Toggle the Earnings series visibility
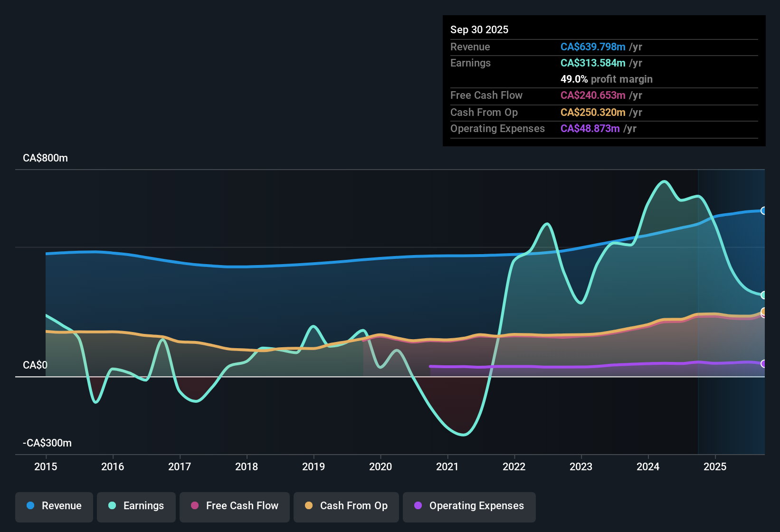Viewport: 780px width, 532px height. 136,506
